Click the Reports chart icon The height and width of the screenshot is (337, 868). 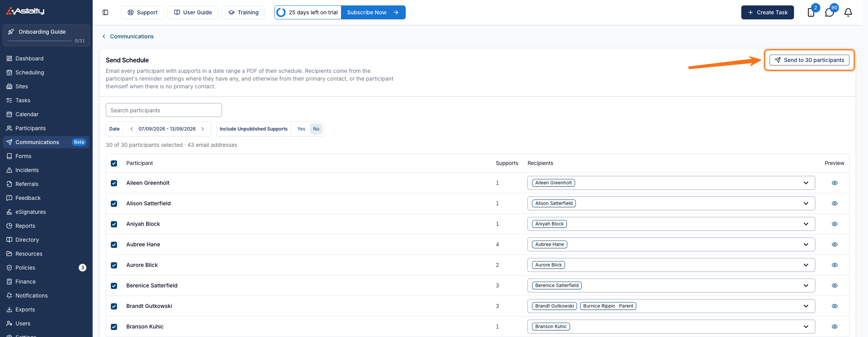9,226
